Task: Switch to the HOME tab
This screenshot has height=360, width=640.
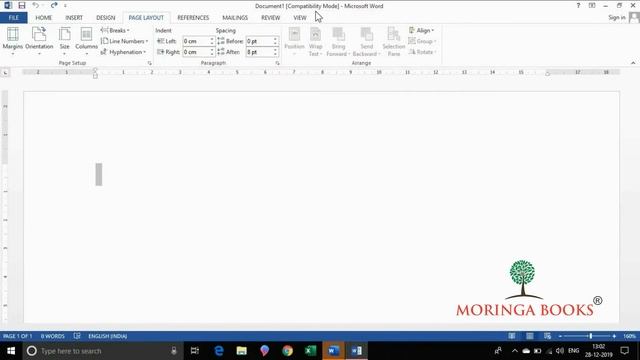Action: [43, 18]
